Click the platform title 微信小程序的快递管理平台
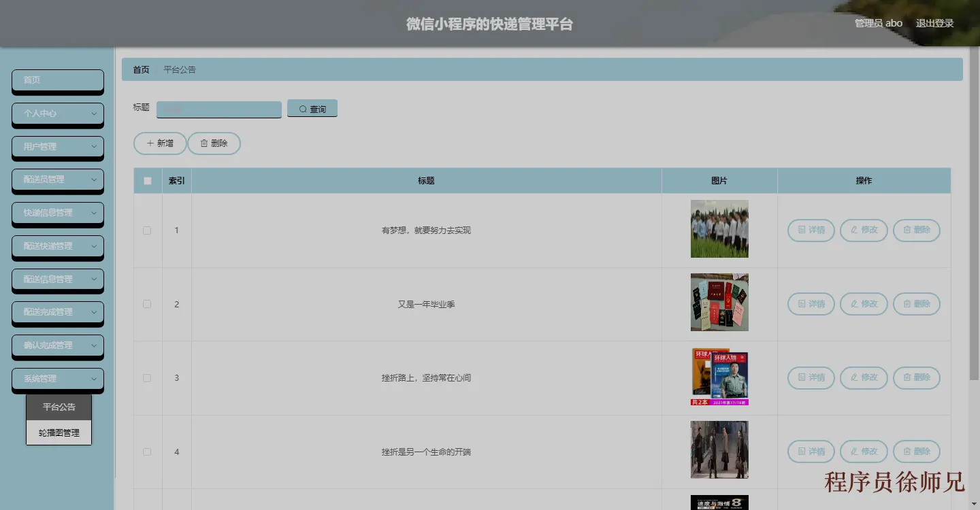This screenshot has height=510, width=980. tap(490, 24)
